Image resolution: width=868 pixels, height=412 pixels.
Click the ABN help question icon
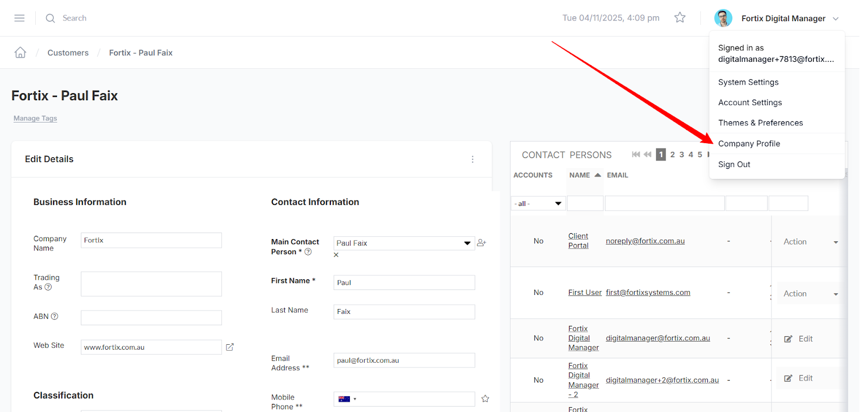54,317
